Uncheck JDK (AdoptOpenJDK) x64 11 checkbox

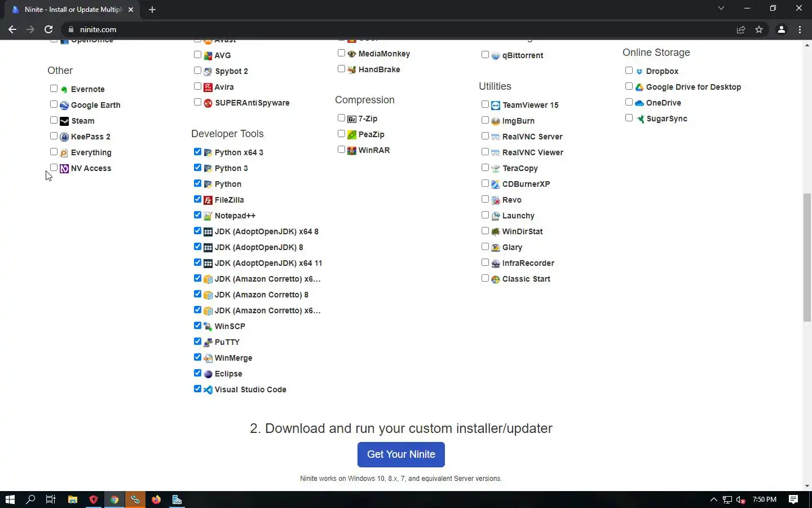197,262
